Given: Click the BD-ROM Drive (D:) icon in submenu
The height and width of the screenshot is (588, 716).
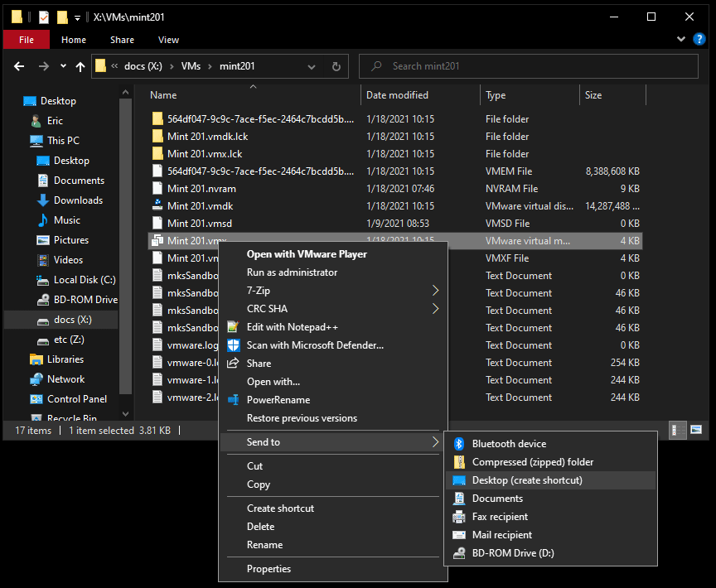Looking at the screenshot, I should (x=459, y=553).
